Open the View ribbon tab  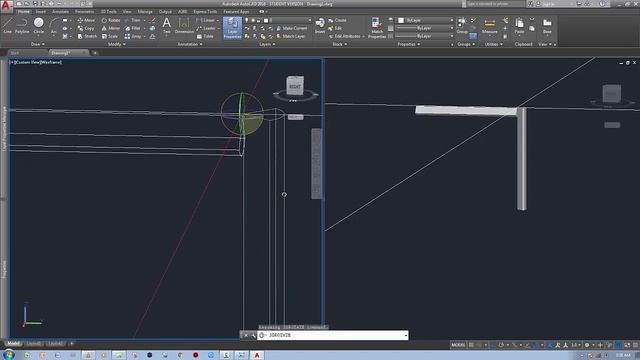[x=127, y=12]
